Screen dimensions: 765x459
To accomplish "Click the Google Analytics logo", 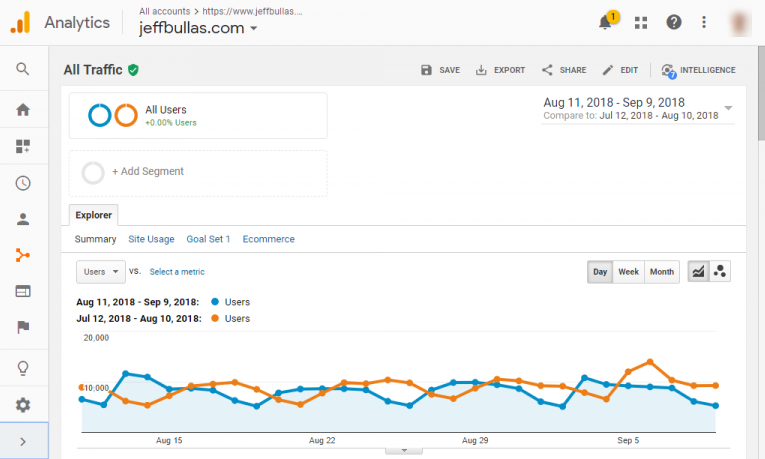I will click(x=20, y=22).
